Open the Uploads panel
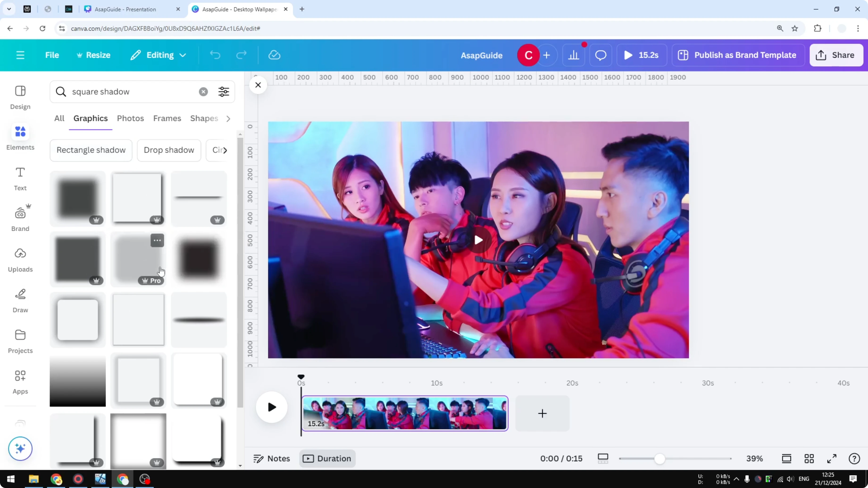The width and height of the screenshot is (868, 488). [20, 259]
